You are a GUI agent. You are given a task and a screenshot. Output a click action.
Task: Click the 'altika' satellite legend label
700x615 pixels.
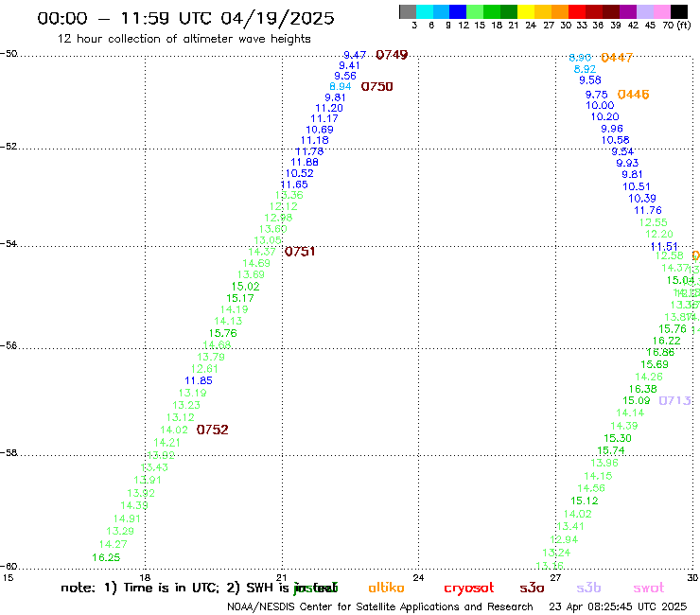coord(386,588)
